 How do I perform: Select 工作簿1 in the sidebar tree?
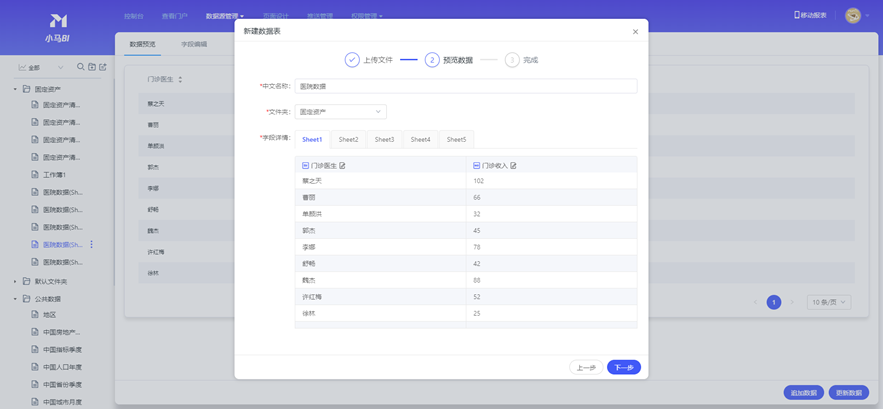[54, 175]
